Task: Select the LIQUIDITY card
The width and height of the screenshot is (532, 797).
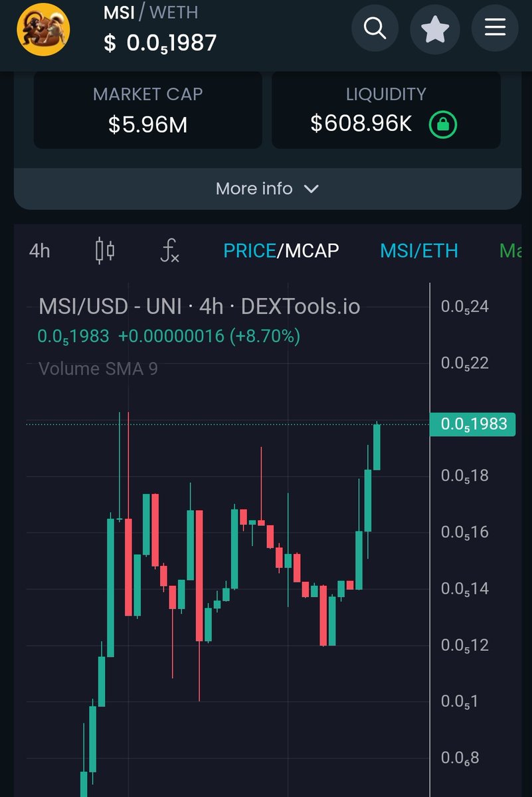Action: [386, 110]
